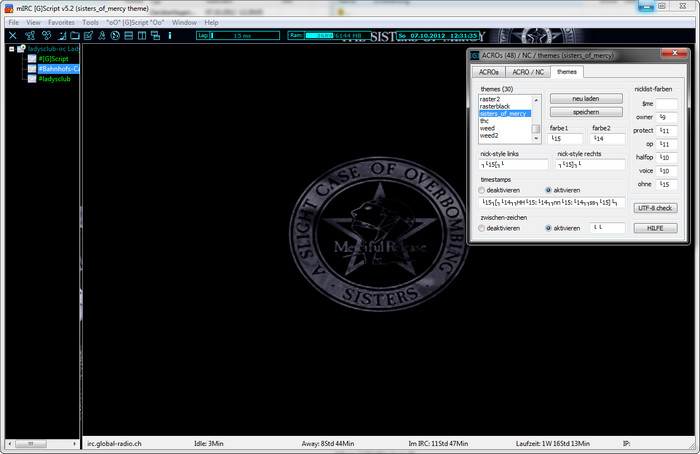Select the themes tab
Screen dimensions: 700x454
click(567, 71)
